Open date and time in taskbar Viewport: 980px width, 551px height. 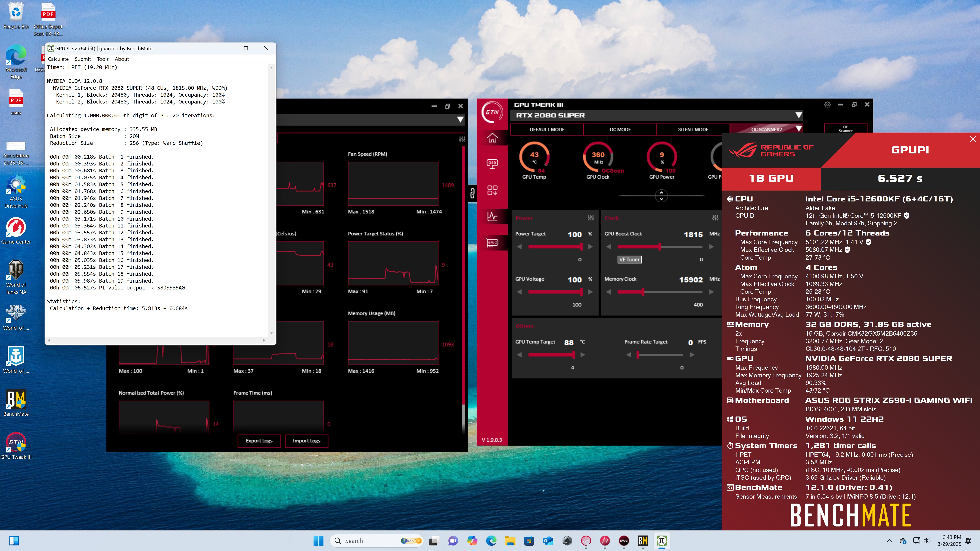pos(949,540)
